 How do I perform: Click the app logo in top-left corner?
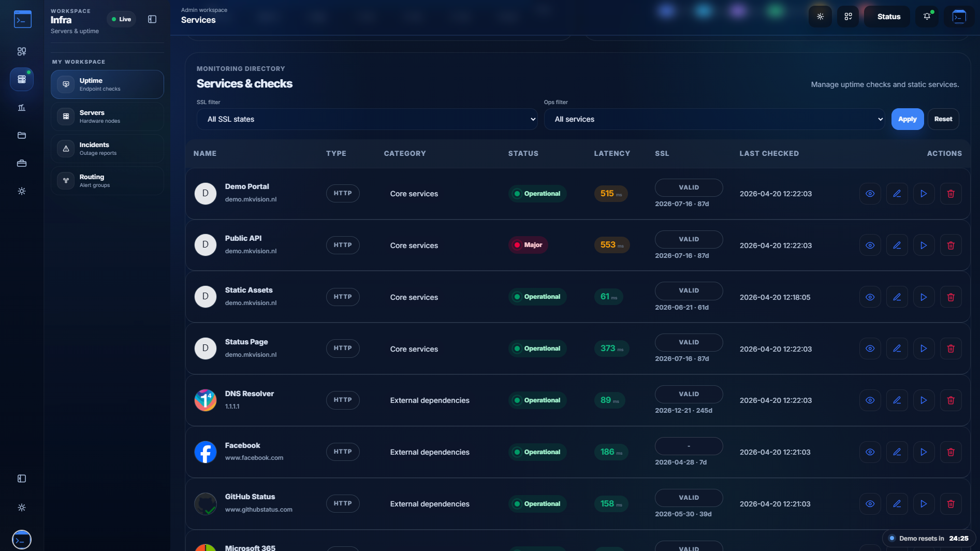point(23,19)
